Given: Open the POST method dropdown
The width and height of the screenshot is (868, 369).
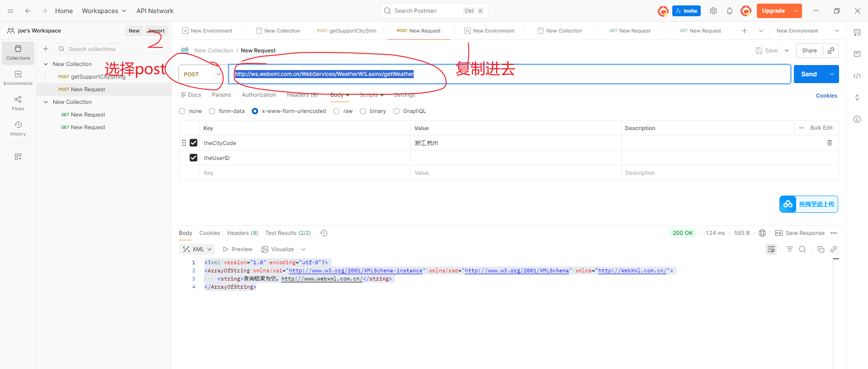Looking at the screenshot, I should [201, 74].
